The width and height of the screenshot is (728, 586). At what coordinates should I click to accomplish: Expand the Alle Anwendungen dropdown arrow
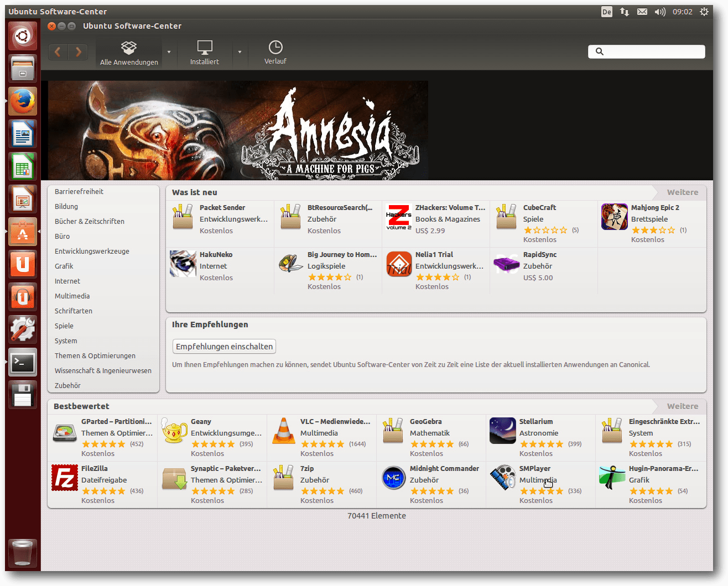(169, 52)
